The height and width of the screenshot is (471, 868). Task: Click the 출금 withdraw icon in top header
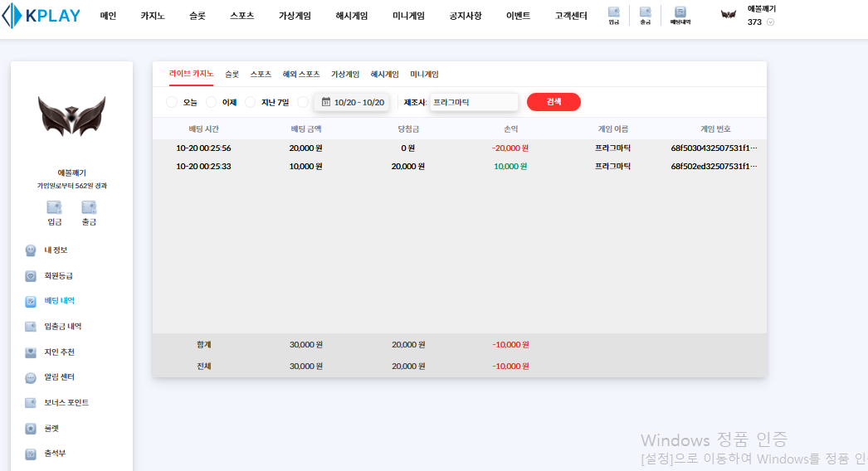tap(646, 15)
